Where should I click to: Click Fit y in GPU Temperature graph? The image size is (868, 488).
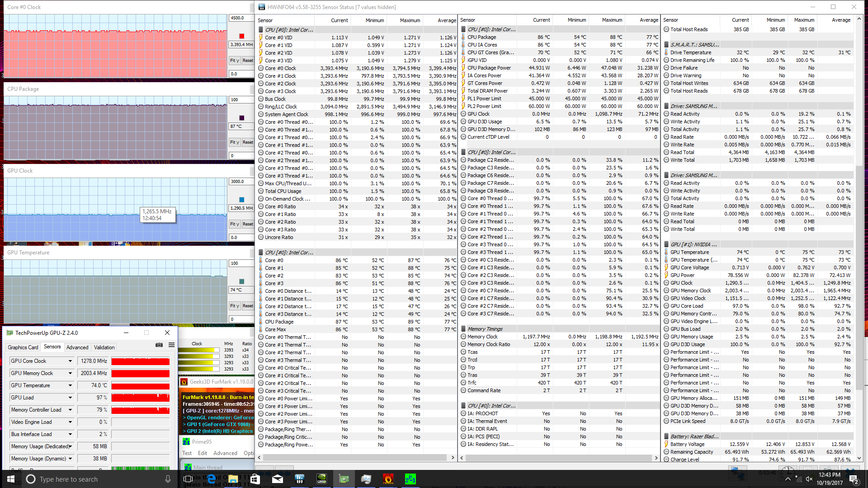(234, 306)
